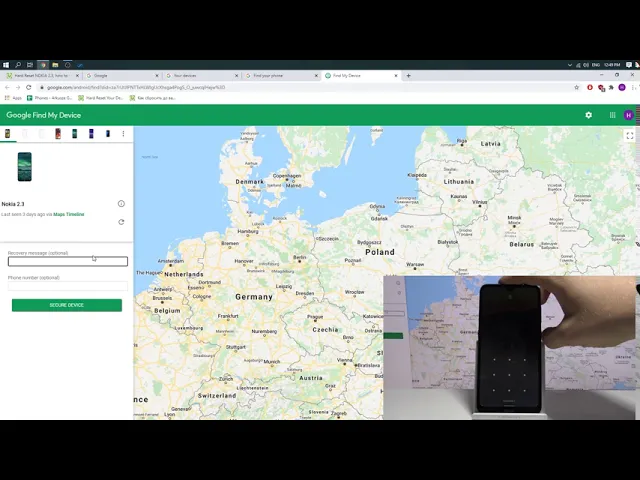
Task: Click the Austria label on map
Action: [x=311, y=378]
